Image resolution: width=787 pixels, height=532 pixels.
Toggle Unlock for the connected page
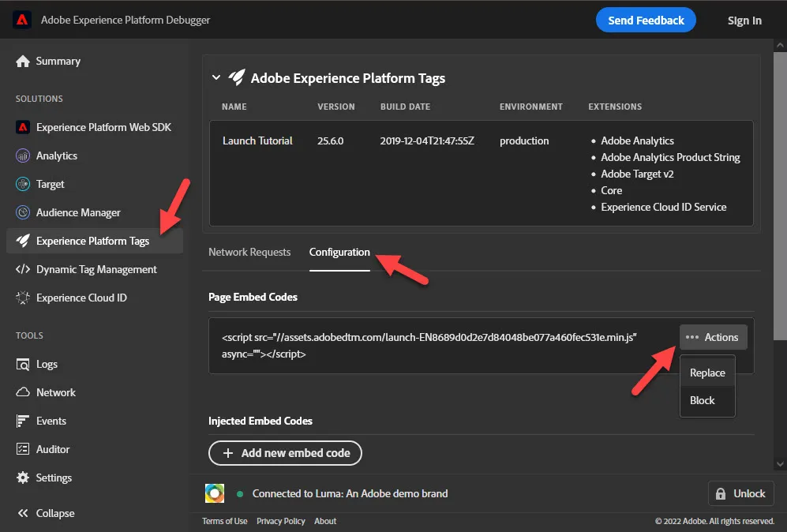tap(740, 494)
